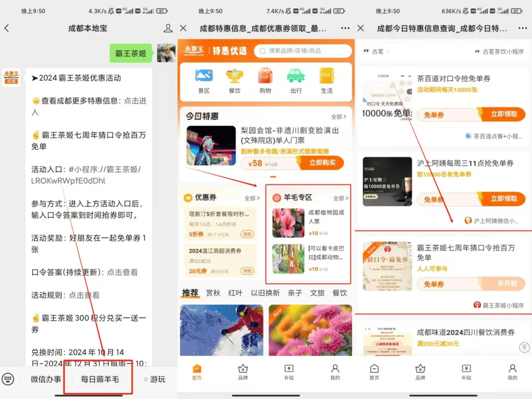The width and height of the screenshot is (532, 399).
Task: Open 点击查看 link for 活动规则
Action: pos(84,295)
